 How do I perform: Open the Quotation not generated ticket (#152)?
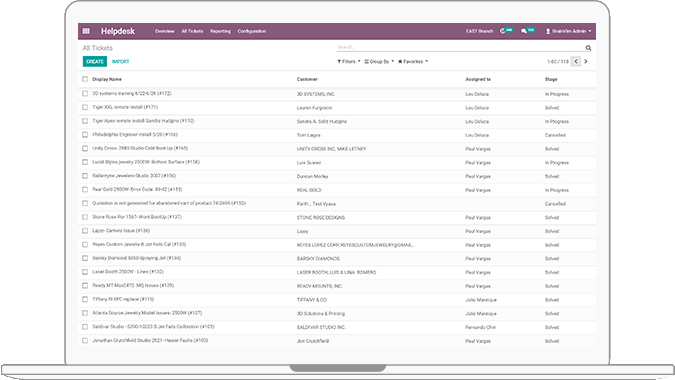[x=169, y=203]
